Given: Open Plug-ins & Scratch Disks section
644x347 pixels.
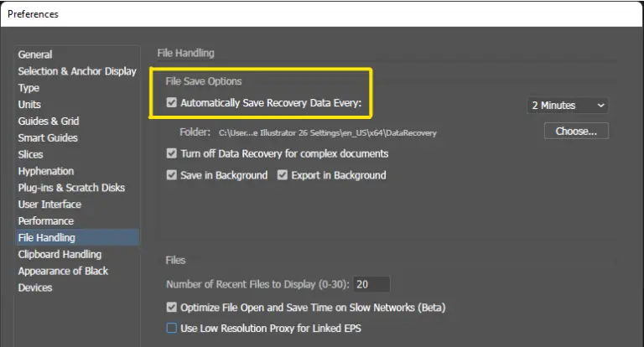Looking at the screenshot, I should (x=72, y=188).
